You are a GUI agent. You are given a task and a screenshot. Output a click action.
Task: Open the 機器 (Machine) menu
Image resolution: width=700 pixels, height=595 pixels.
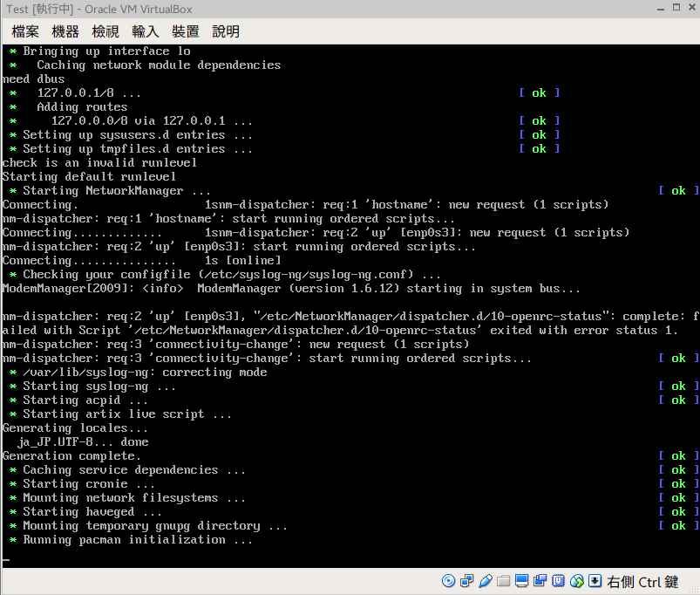point(65,31)
